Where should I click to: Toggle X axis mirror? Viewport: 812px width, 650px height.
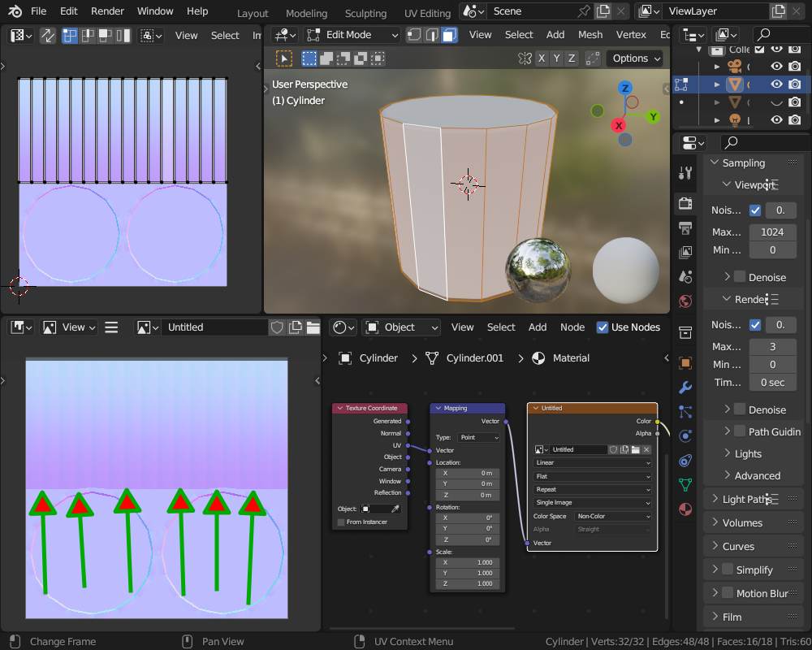coord(542,58)
